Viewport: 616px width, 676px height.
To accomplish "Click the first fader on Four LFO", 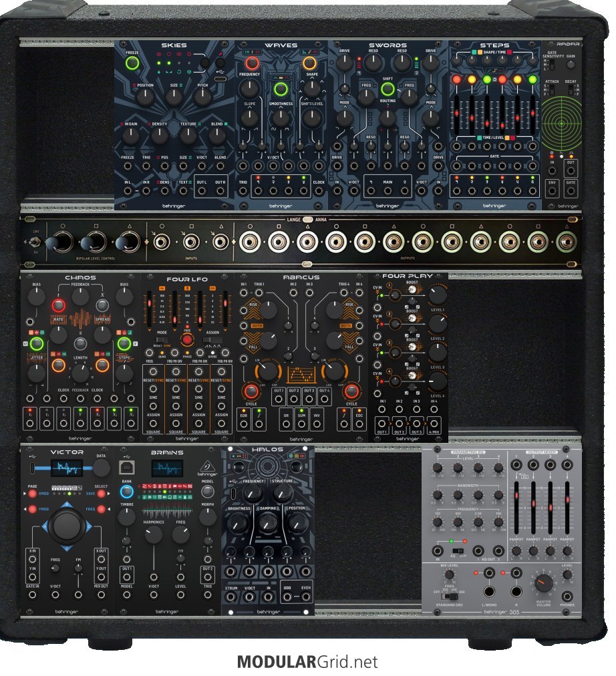I will 150,308.
